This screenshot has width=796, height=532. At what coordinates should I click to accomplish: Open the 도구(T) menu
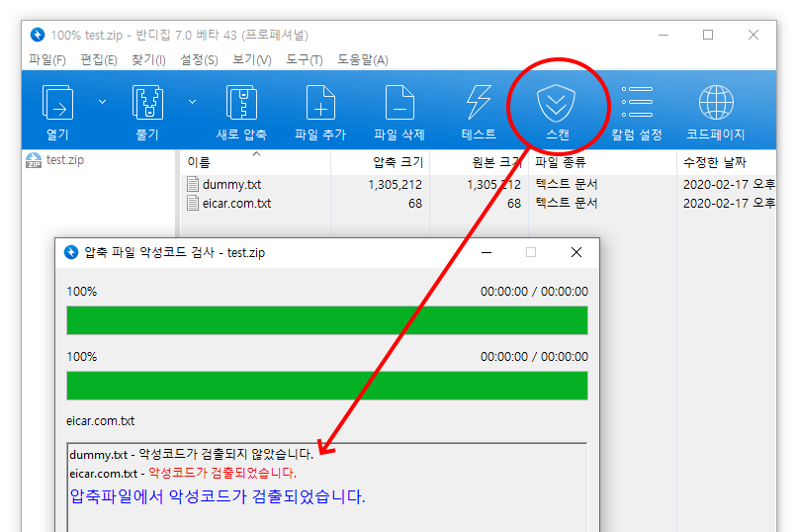(x=305, y=60)
